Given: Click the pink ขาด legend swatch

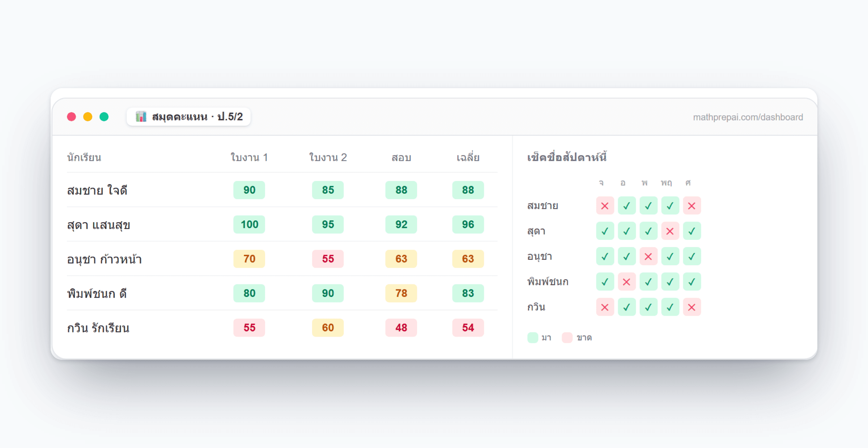Looking at the screenshot, I should (x=567, y=337).
